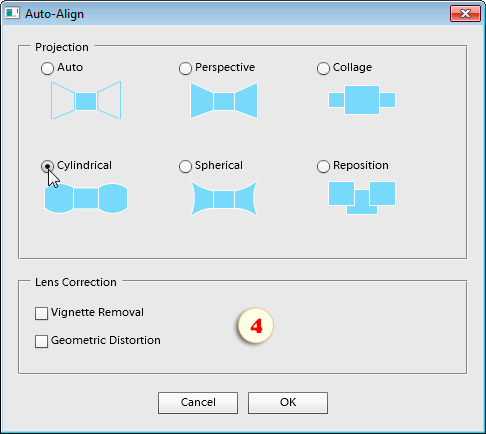This screenshot has height=434, width=486.
Task: Close the Auto-Align dialog window
Action: (x=465, y=13)
